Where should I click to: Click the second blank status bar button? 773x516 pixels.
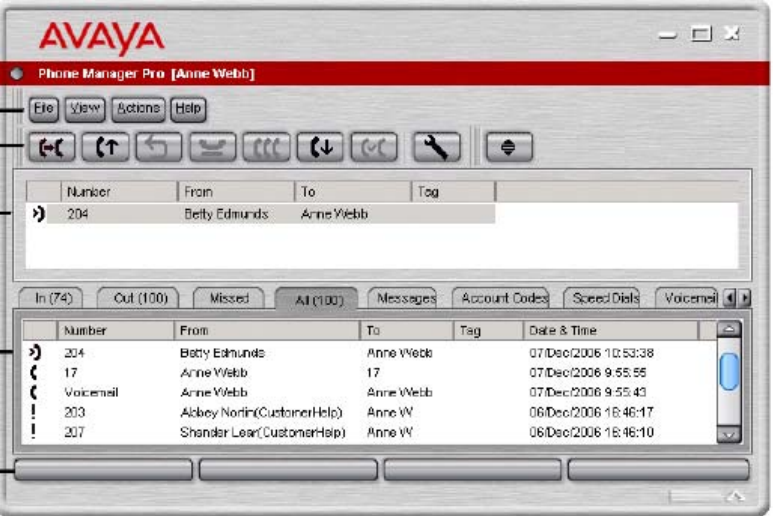coord(288,469)
